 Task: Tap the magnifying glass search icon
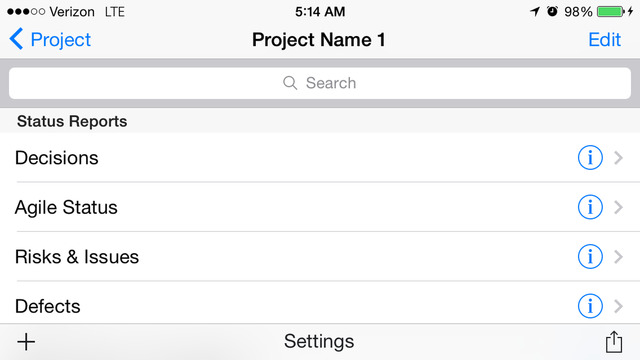(290, 83)
